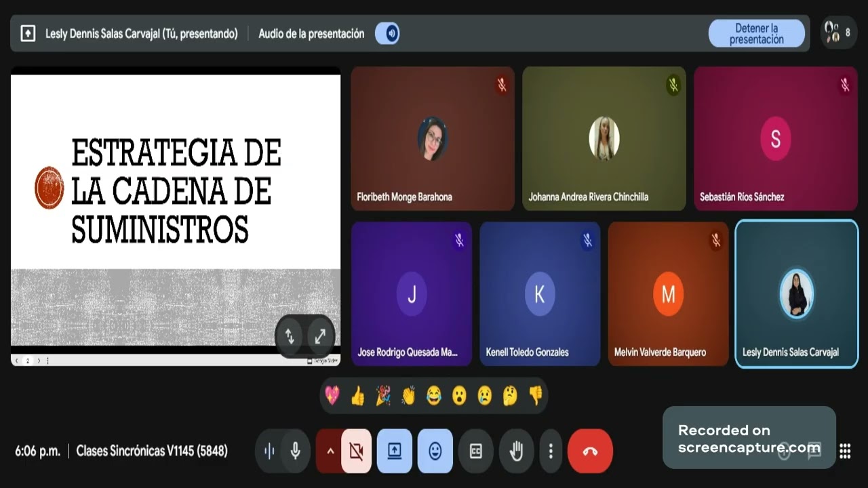Open the slide options three-dot menu

click(x=47, y=361)
